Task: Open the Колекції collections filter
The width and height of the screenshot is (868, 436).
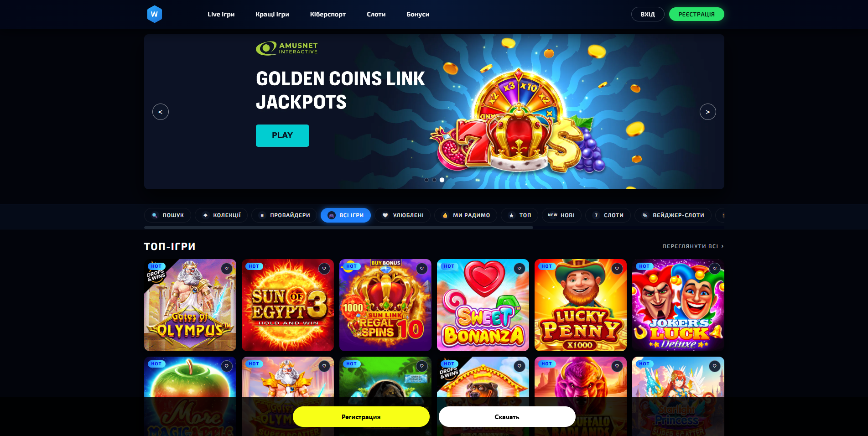Action: pos(221,215)
